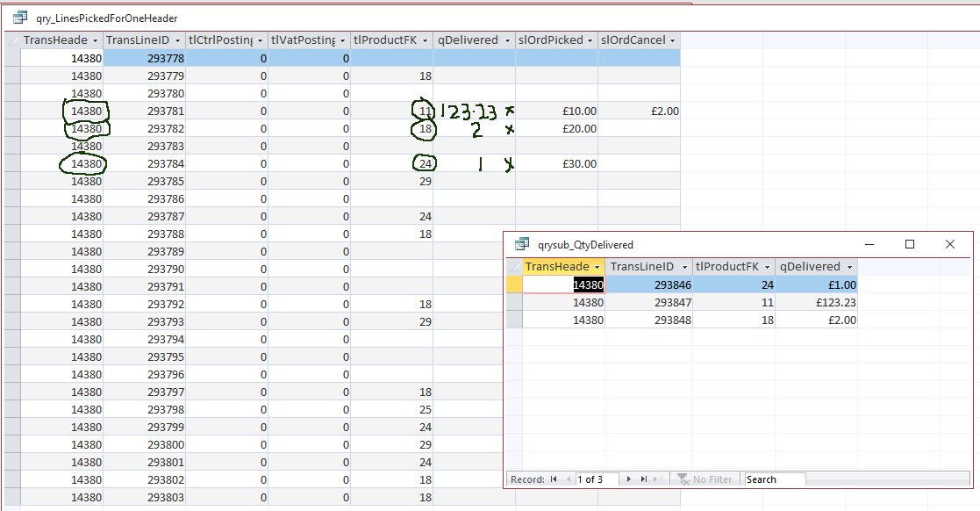Go to previous record in navigation bar

pos(569,479)
